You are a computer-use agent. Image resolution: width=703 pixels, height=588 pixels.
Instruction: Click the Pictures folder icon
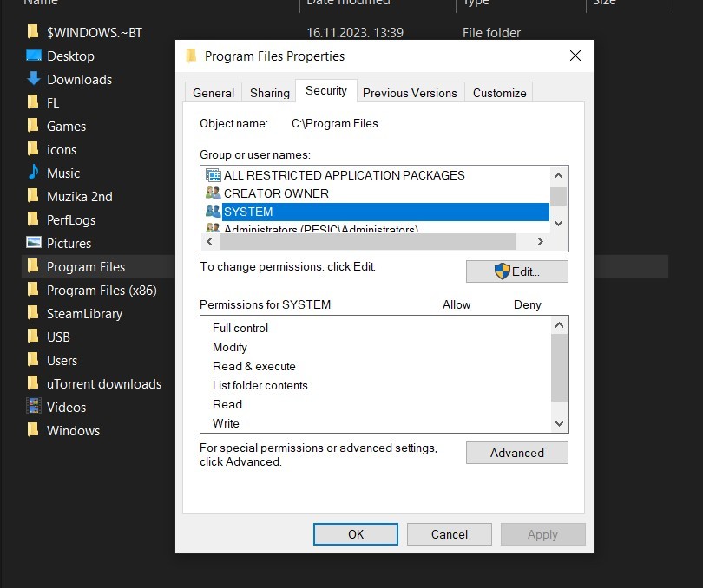34,243
